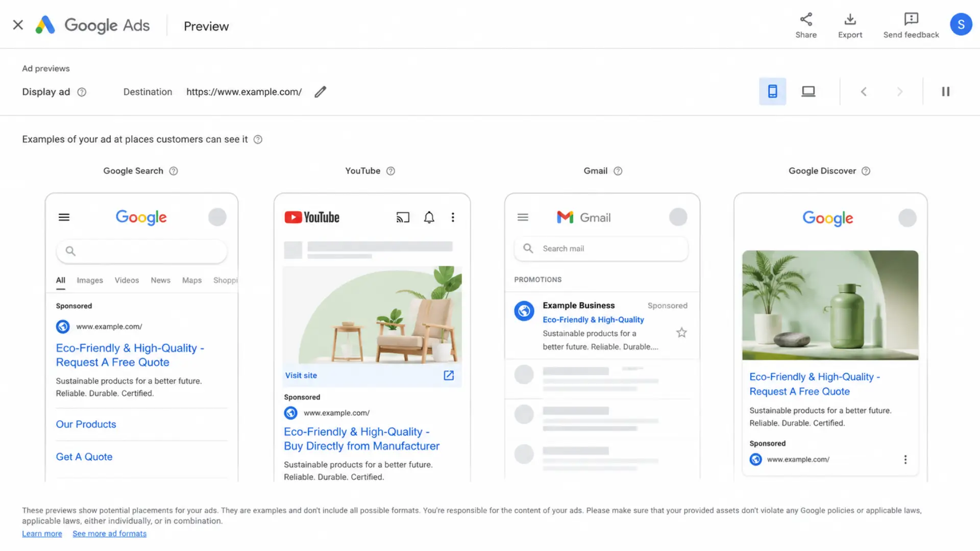980x551 pixels.
Task: Export the ad preview
Action: pos(850,26)
